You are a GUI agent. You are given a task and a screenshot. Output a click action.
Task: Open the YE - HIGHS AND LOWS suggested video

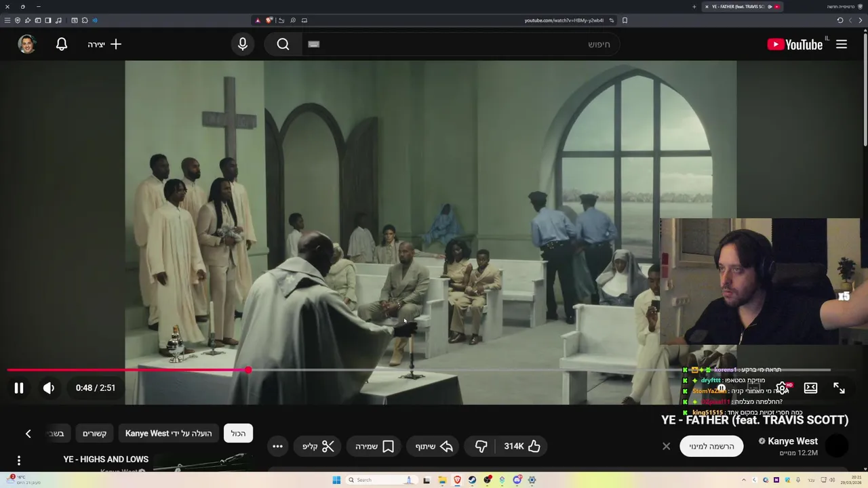tap(106, 459)
